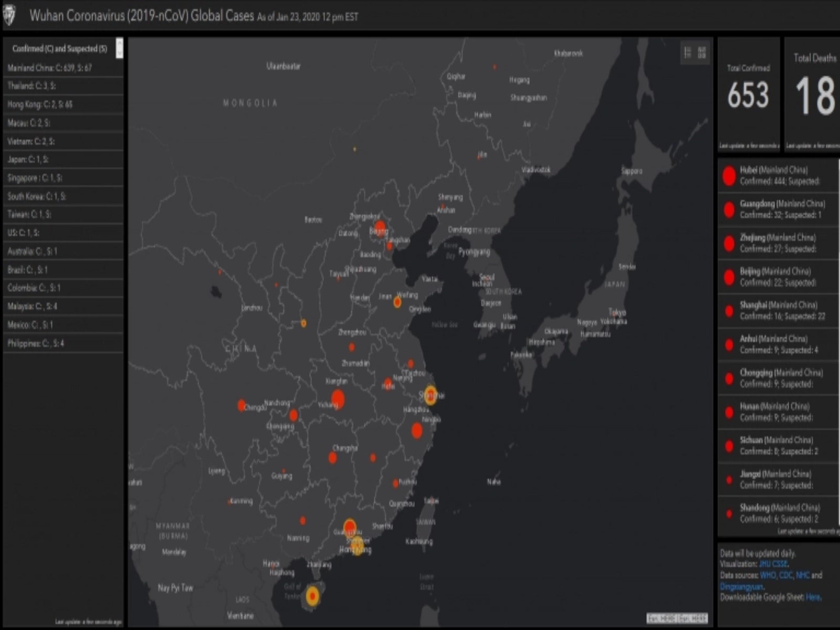Click the Johns Hopkins shield logo
The image size is (840, 630).
pos(9,16)
